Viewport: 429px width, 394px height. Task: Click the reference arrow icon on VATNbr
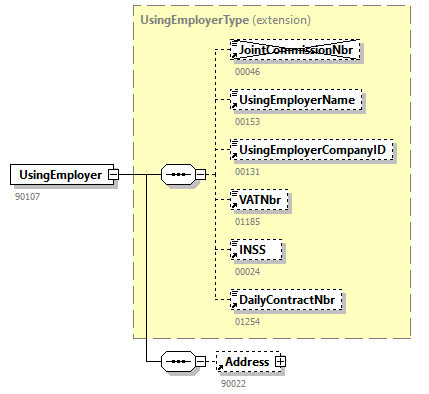click(x=234, y=205)
